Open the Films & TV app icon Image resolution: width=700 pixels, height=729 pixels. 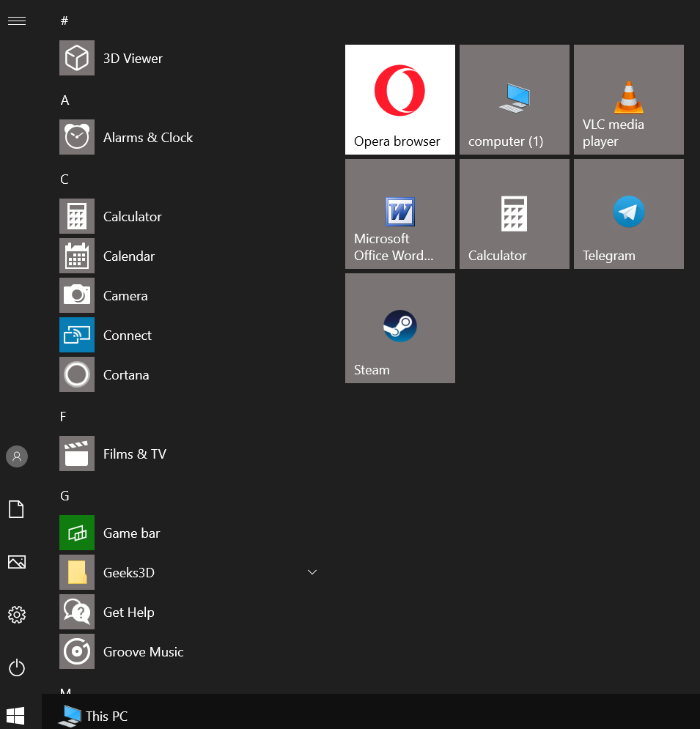coord(77,454)
